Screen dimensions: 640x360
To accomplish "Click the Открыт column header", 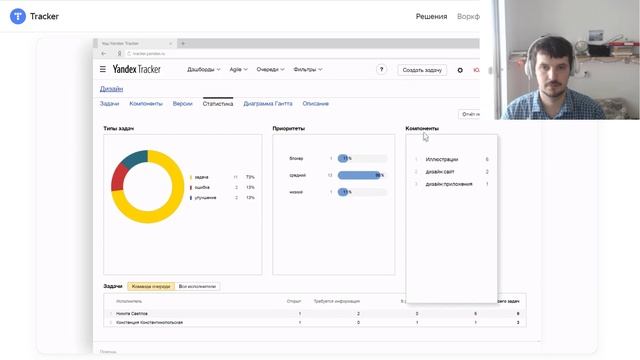I will pos(293,301).
